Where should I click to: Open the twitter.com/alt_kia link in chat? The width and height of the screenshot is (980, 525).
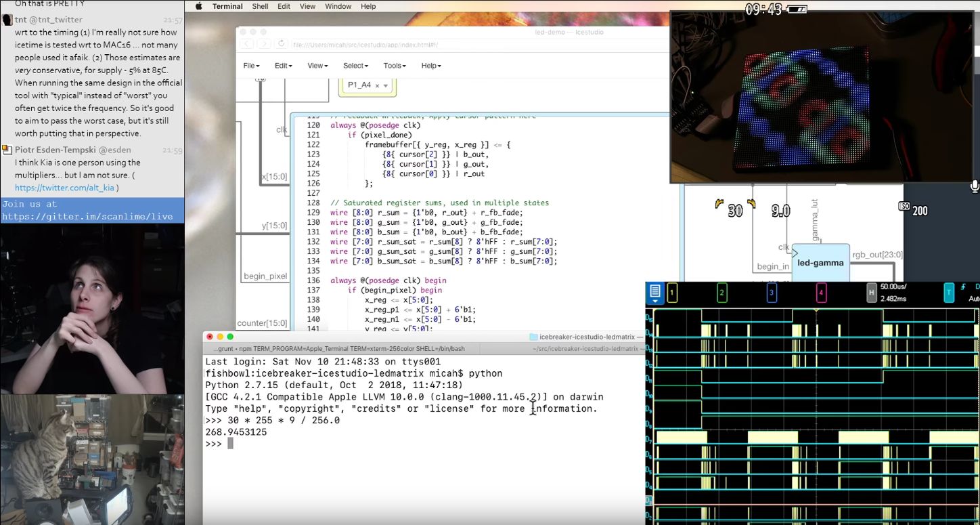[x=65, y=188]
